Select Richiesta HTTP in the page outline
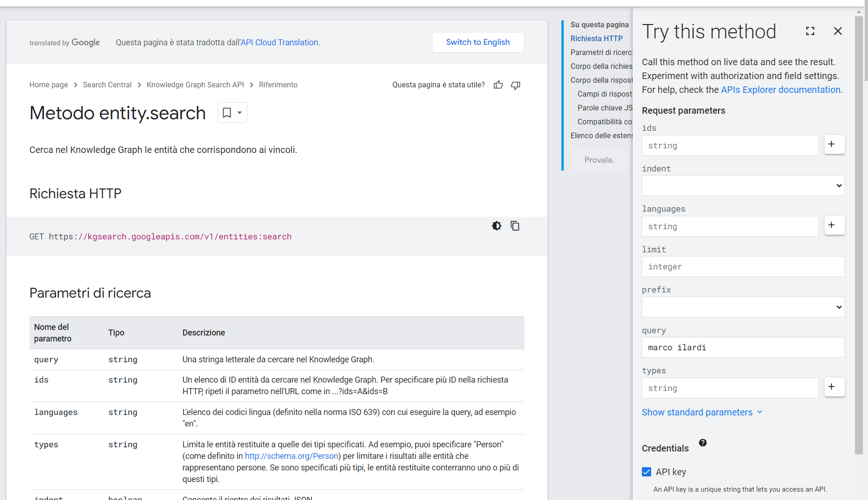Image resolution: width=868 pixels, height=500 pixels. pos(597,38)
